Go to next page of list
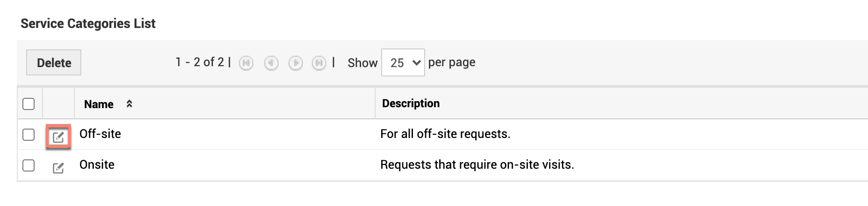This screenshot has height=206, width=868. (295, 63)
